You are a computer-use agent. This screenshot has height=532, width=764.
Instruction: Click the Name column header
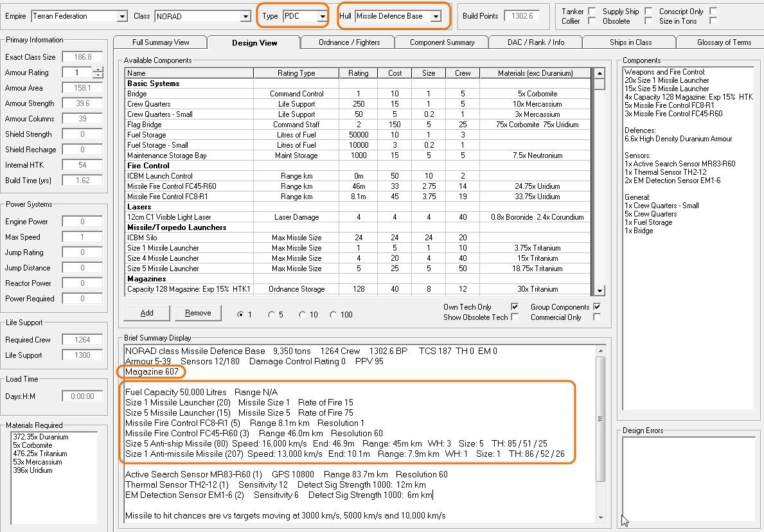coord(190,73)
